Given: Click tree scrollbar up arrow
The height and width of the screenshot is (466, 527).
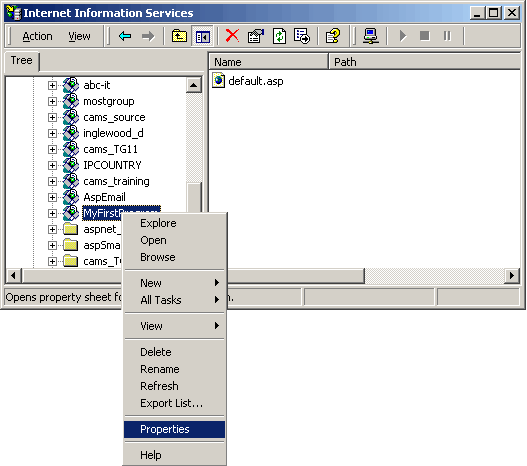Looking at the screenshot, I should click(194, 85).
